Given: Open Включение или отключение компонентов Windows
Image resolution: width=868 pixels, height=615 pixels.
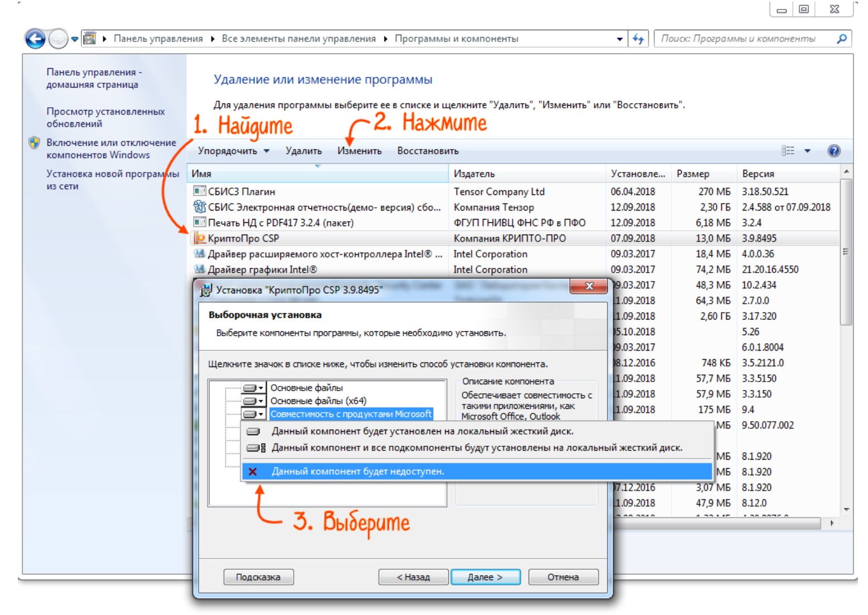Looking at the screenshot, I should (x=111, y=149).
